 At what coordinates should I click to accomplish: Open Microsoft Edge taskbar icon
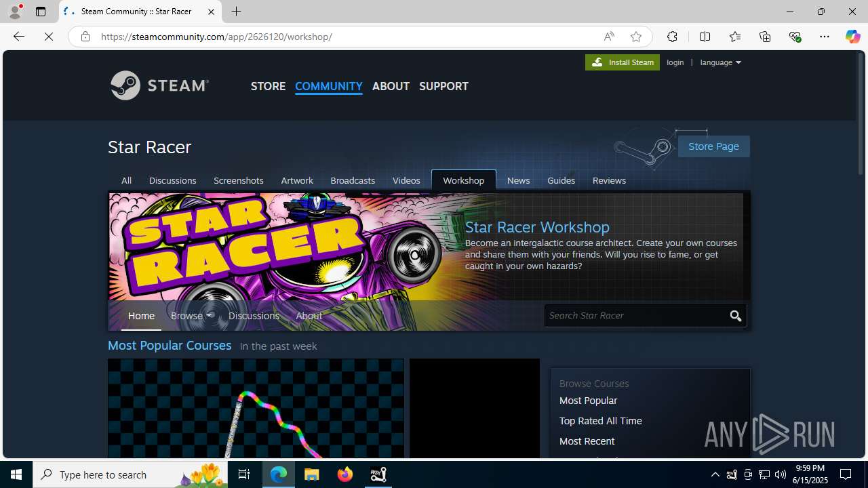(x=279, y=474)
